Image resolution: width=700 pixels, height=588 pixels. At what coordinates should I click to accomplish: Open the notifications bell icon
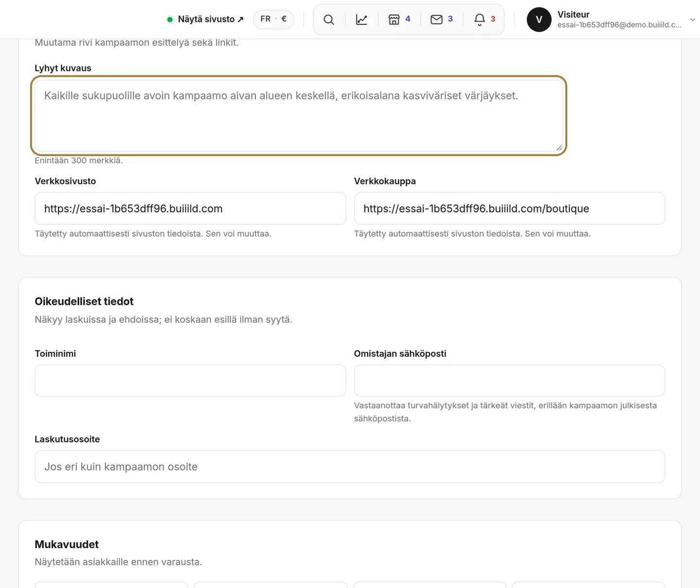(x=485, y=19)
